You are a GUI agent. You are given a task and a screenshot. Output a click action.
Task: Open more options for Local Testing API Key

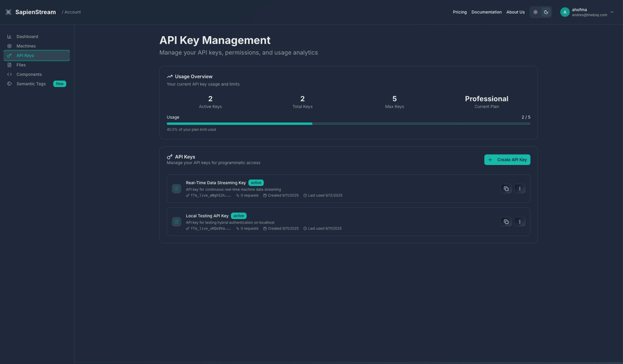tap(520, 222)
